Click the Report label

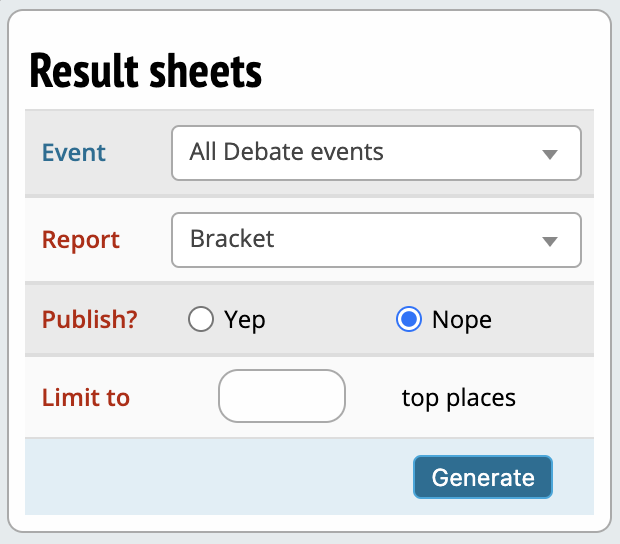click(x=80, y=240)
